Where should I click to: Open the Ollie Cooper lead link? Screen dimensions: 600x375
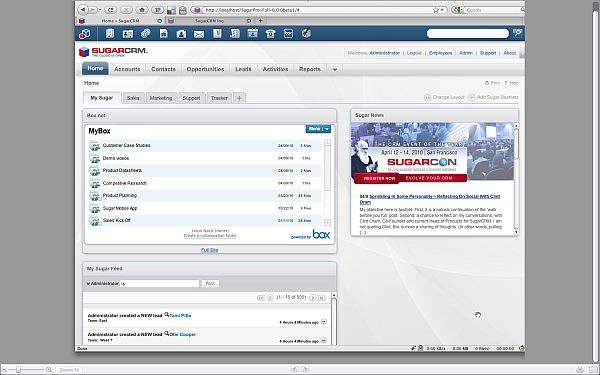click(x=183, y=334)
